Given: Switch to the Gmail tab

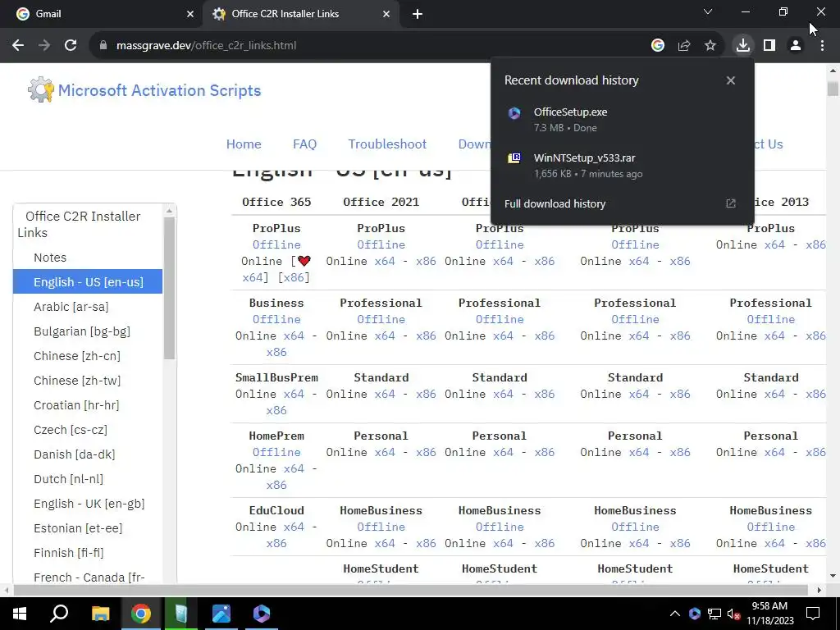Looking at the screenshot, I should click(101, 14).
